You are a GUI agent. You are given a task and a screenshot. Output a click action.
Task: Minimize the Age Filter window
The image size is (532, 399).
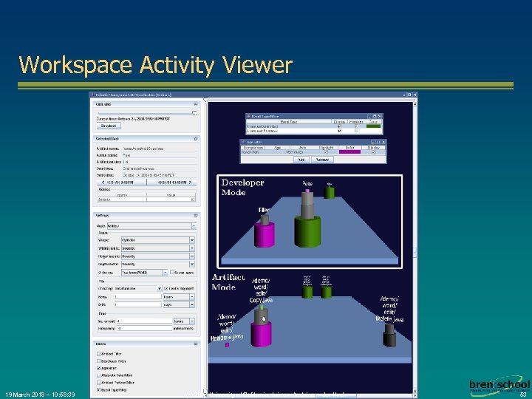tap(372, 142)
